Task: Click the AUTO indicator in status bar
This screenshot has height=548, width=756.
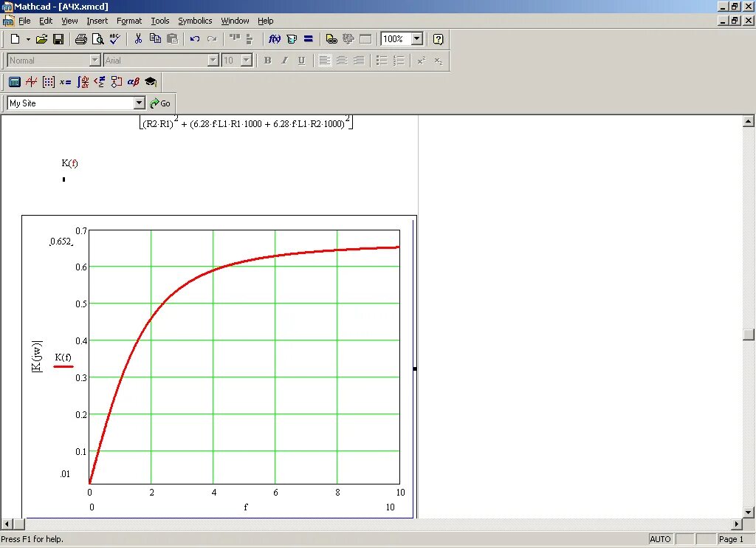Action: coord(660,539)
